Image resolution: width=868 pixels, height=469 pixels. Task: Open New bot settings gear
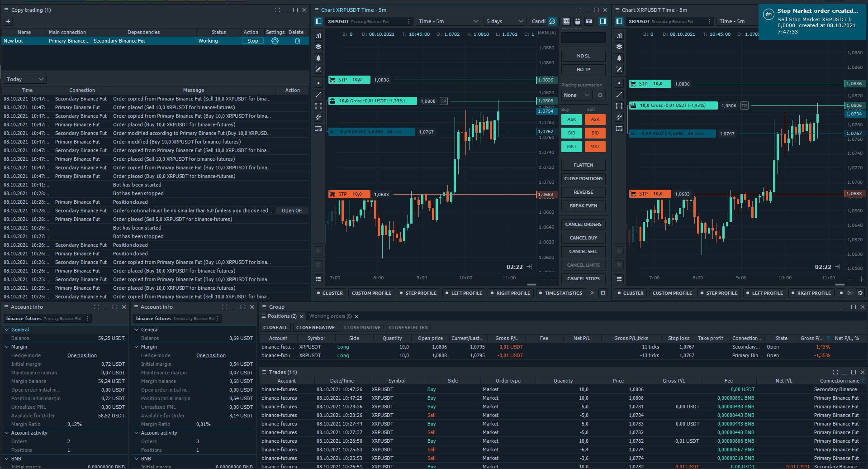pyautogui.click(x=275, y=41)
